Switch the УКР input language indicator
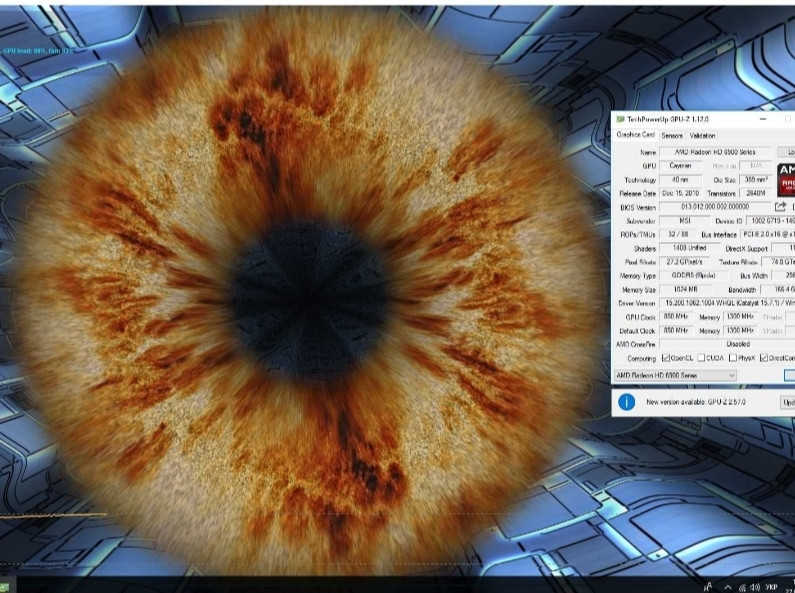Image resolution: width=795 pixels, height=593 pixels. [771, 587]
